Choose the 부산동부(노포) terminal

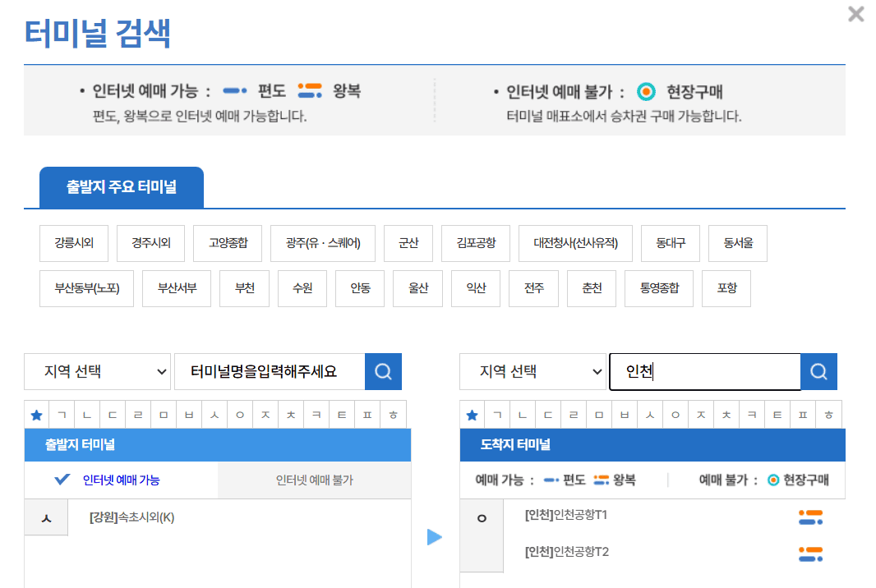pyautogui.click(x=86, y=289)
